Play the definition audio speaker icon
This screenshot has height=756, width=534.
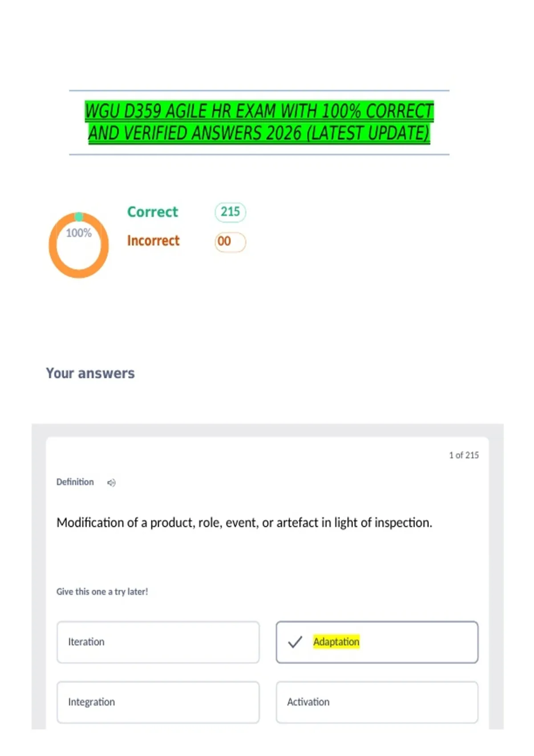click(x=111, y=483)
